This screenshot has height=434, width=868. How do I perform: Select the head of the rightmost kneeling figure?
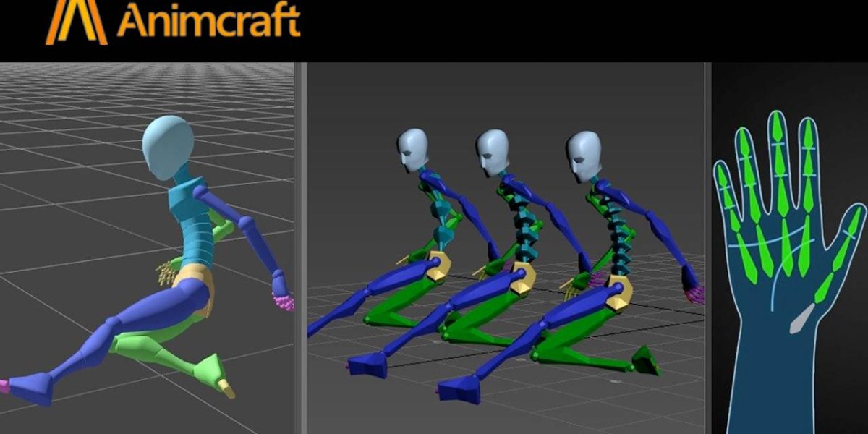pos(584,153)
